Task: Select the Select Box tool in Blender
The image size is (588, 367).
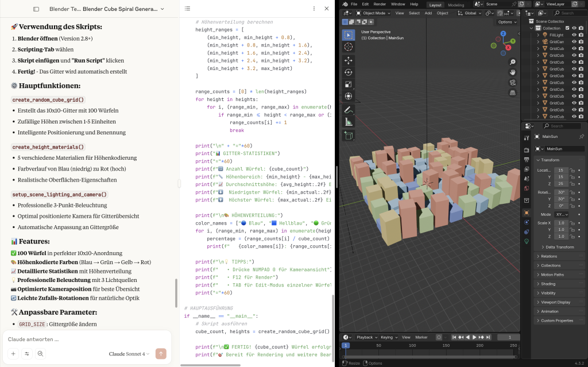Action: [x=349, y=35]
